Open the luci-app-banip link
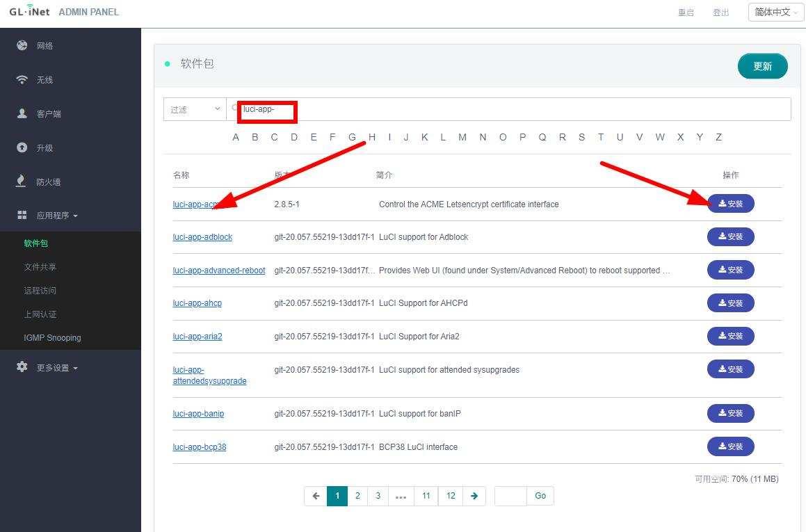806x532 pixels. 198,414
